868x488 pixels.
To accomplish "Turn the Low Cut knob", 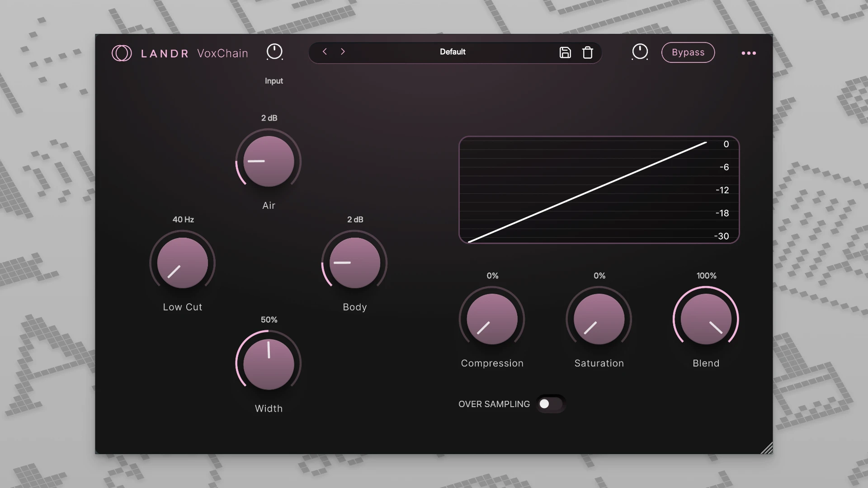I will 182,263.
